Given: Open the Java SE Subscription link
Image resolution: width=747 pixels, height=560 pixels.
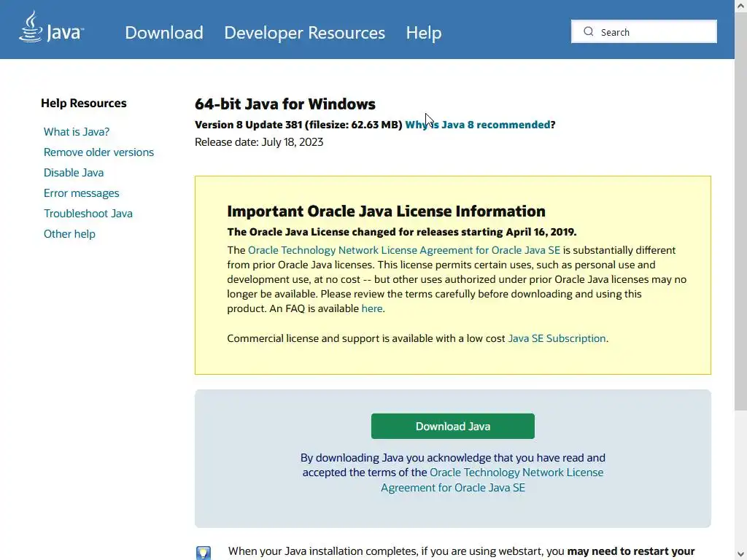Looking at the screenshot, I should coord(557,338).
